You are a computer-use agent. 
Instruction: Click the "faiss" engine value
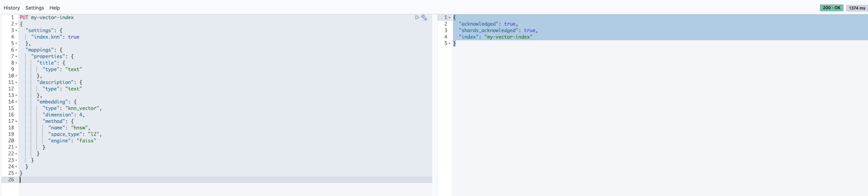[x=86, y=141]
